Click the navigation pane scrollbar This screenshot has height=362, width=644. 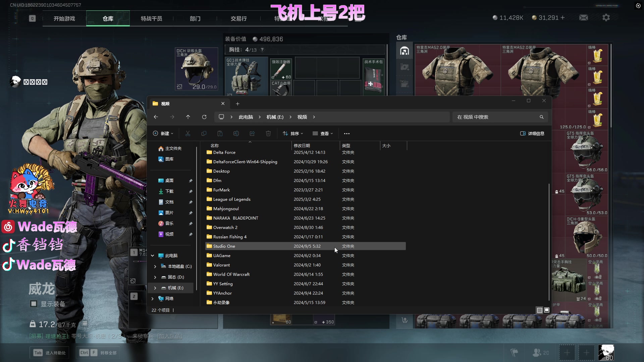coord(197,218)
